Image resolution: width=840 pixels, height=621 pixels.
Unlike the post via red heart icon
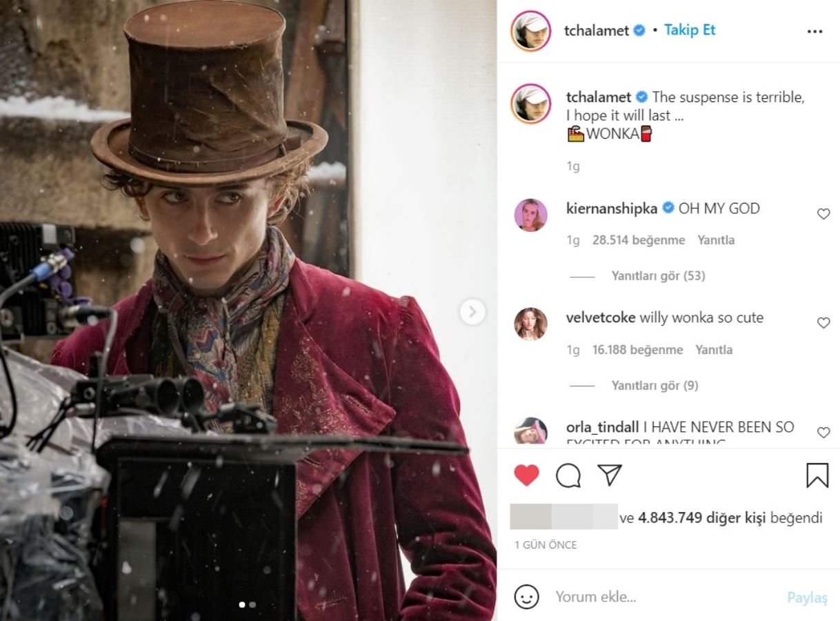(527, 475)
